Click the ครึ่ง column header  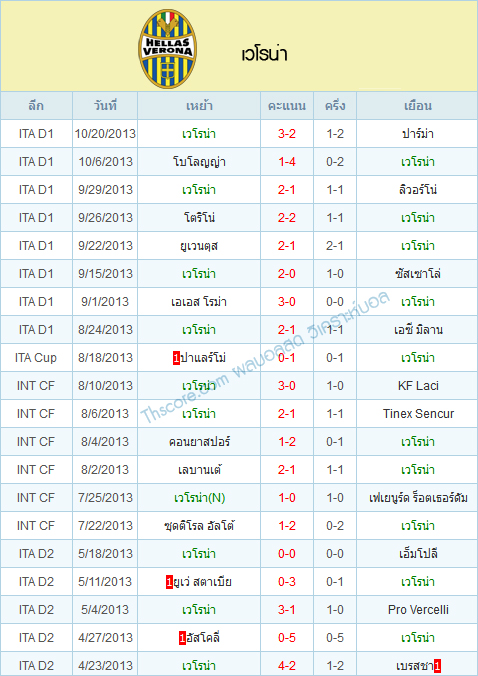point(335,106)
